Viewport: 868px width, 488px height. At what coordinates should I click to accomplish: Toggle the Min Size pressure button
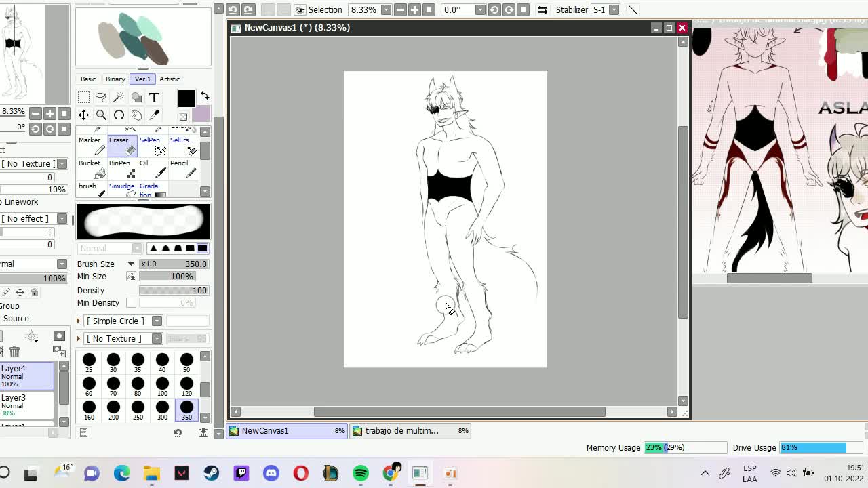click(131, 277)
